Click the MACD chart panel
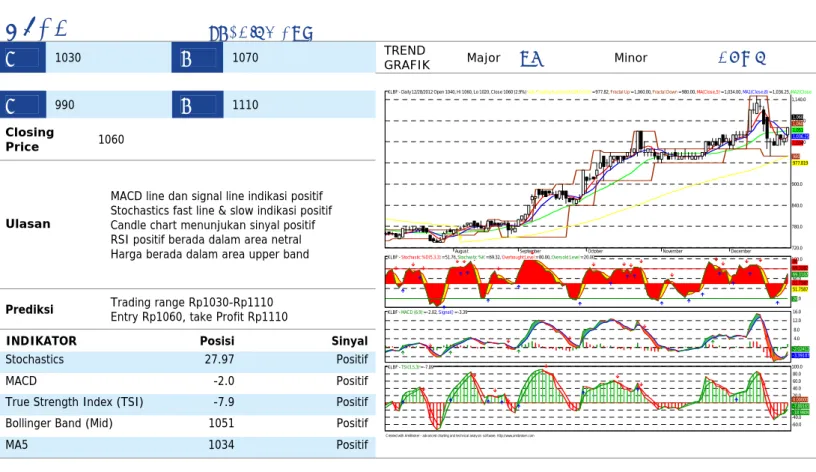 coord(588,336)
